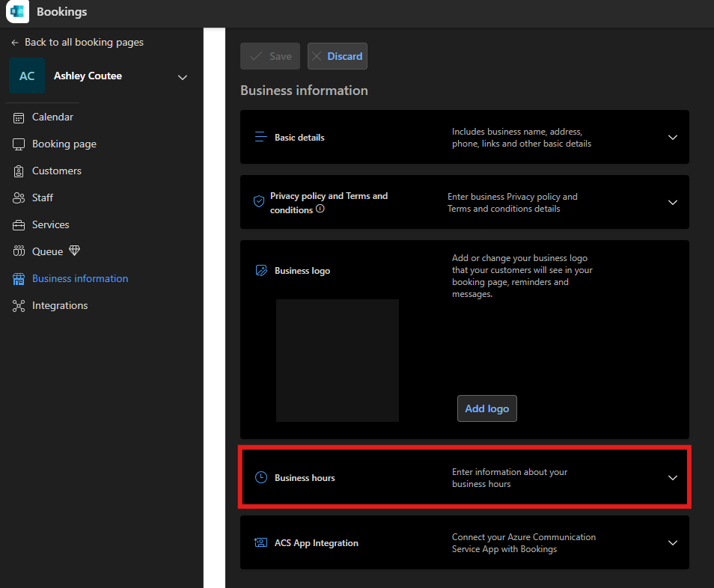Screen dimensions: 714x588
Task: Click the Discard button
Action: pyautogui.click(x=338, y=56)
